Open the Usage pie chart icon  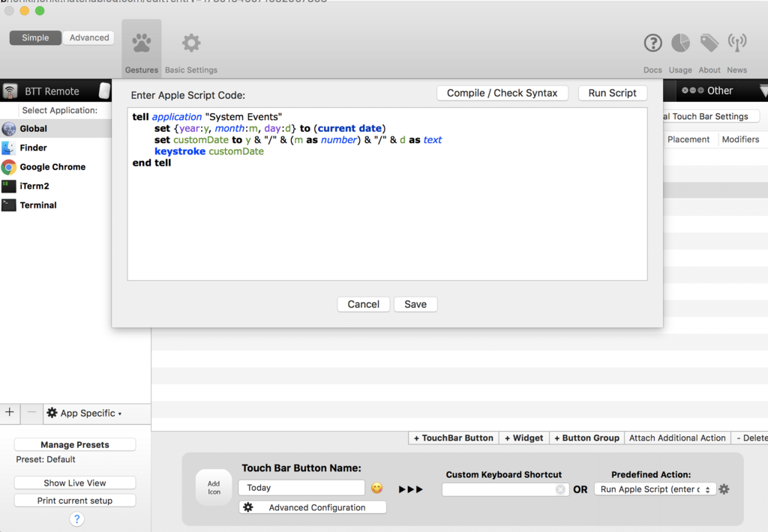pyautogui.click(x=680, y=43)
